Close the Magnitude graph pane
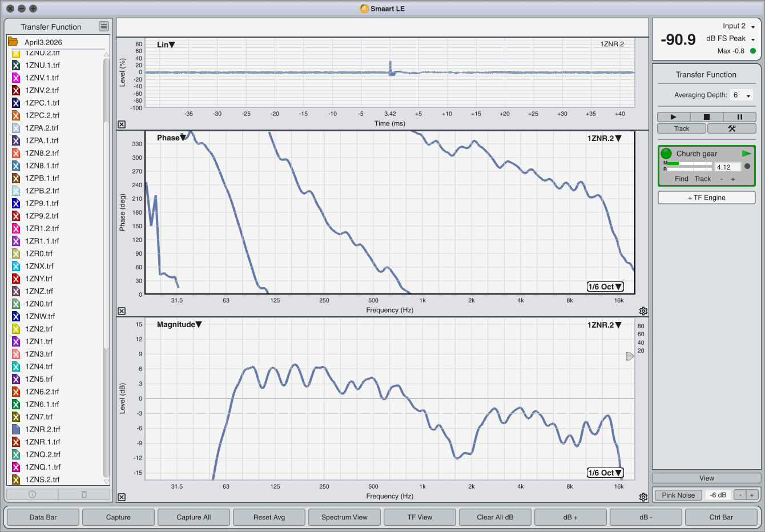 pos(122,497)
